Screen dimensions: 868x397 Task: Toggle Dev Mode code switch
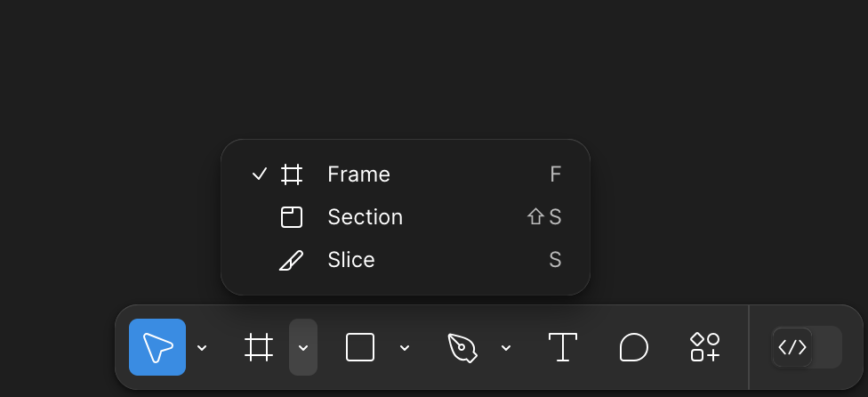coord(792,347)
